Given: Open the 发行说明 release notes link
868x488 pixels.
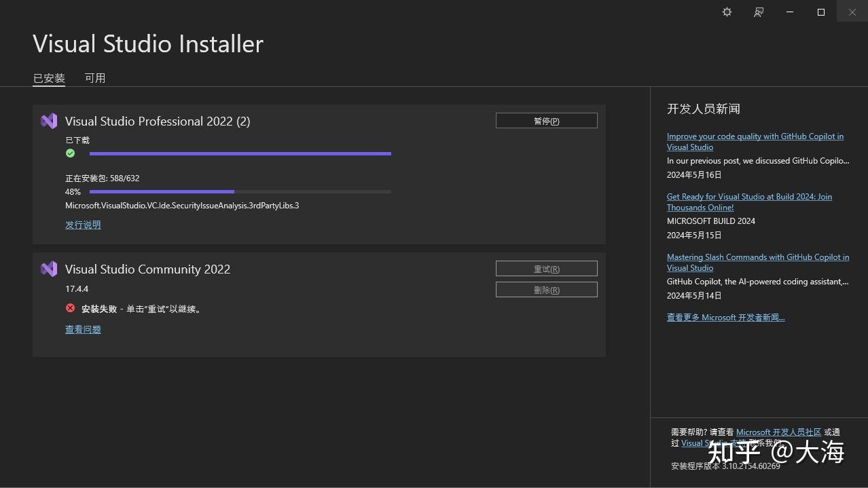Looking at the screenshot, I should pos(83,225).
